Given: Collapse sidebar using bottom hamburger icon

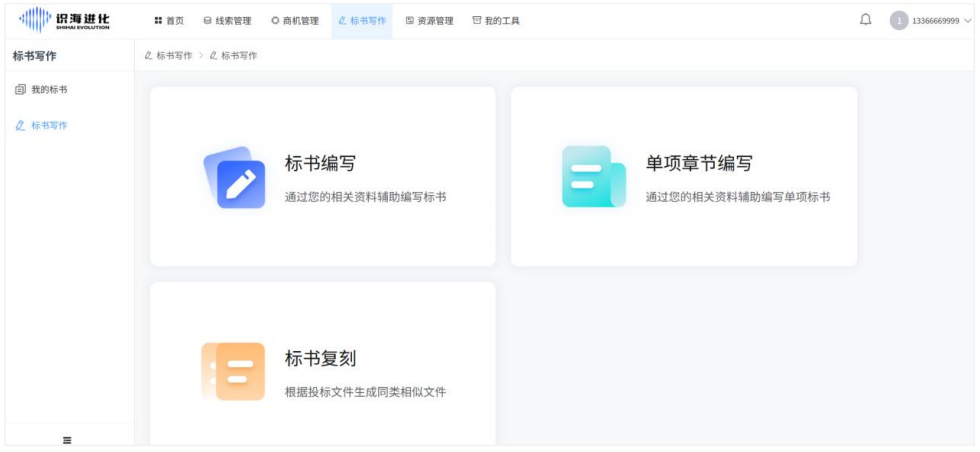Looking at the screenshot, I should click(67, 440).
